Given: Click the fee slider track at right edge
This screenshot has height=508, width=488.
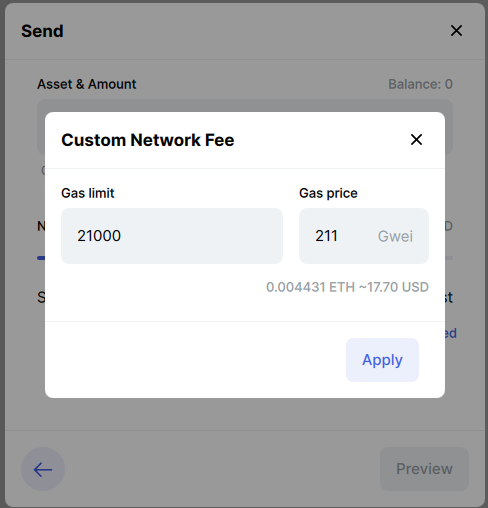Looking at the screenshot, I should (449, 258).
